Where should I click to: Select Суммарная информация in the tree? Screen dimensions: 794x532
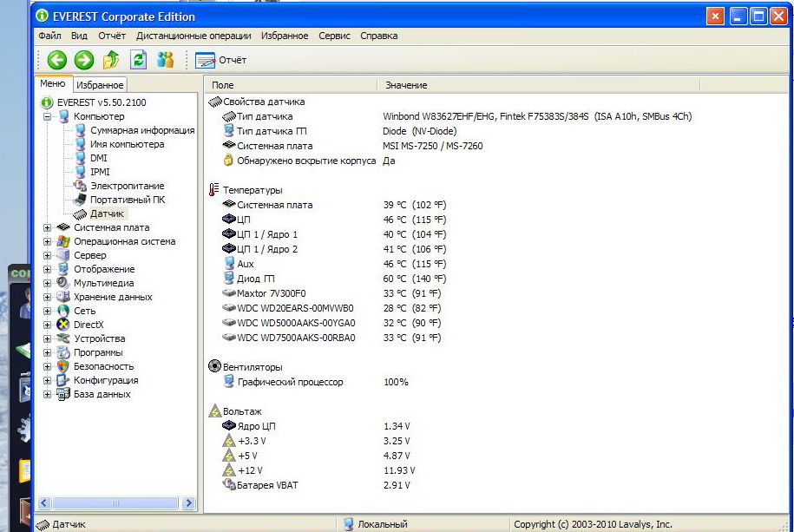pos(142,130)
